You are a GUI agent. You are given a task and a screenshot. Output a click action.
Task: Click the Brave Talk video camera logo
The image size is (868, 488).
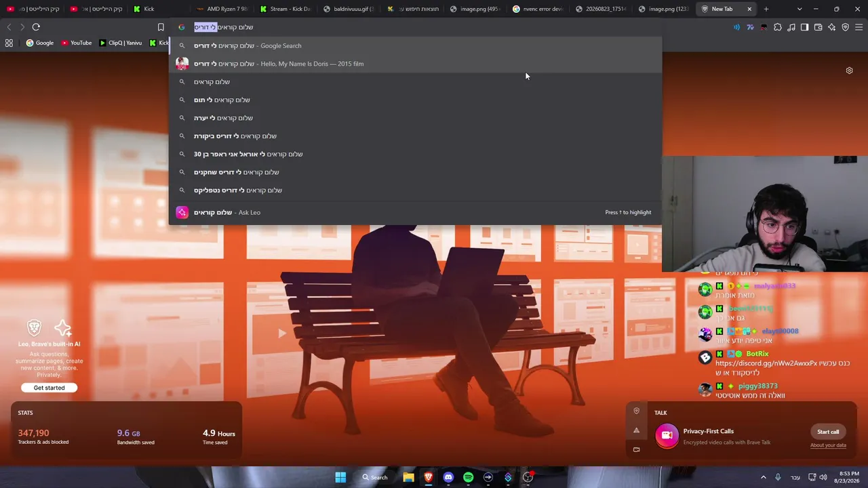click(667, 436)
